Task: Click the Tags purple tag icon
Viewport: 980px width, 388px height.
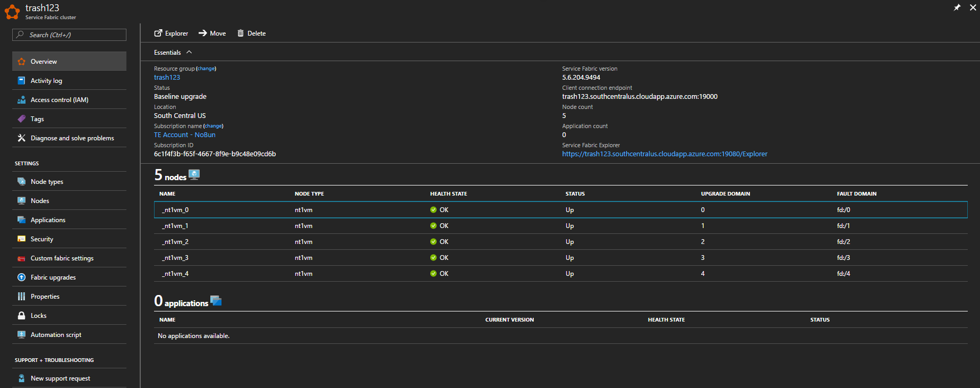Action: tap(21, 119)
